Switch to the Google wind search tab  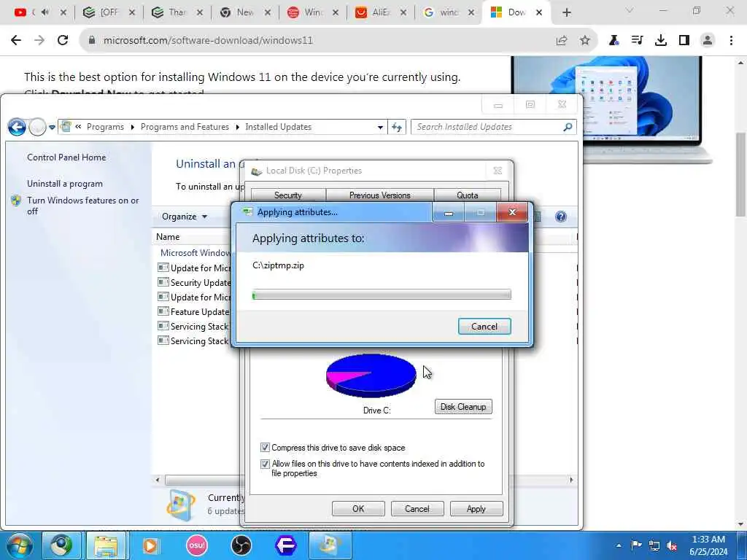click(x=449, y=12)
